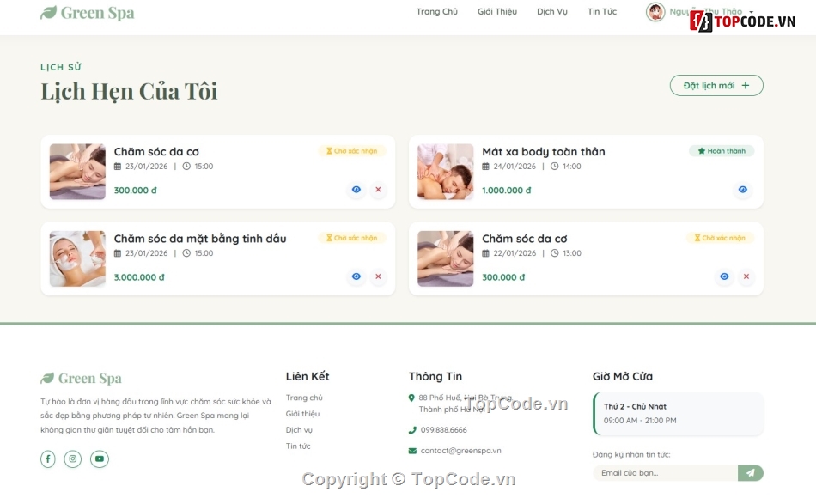Viewport: 816px width, 504px height.
Task: Click the envelope icon beside contact@greenspa.vn
Action: 411,449
